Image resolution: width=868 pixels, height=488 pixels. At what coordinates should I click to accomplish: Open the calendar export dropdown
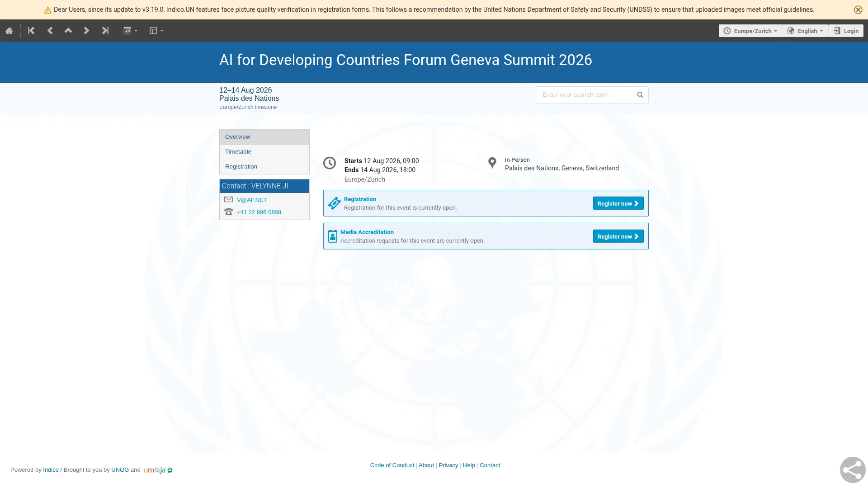(130, 31)
